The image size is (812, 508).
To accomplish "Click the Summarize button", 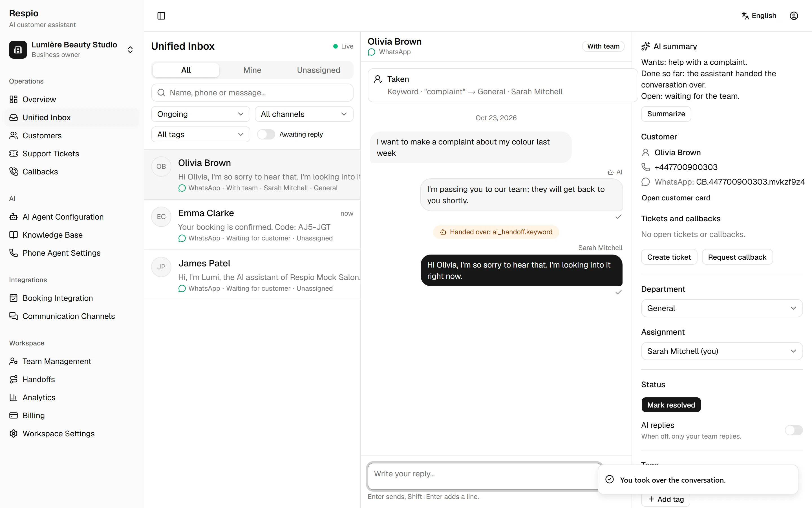I will 666,114.
